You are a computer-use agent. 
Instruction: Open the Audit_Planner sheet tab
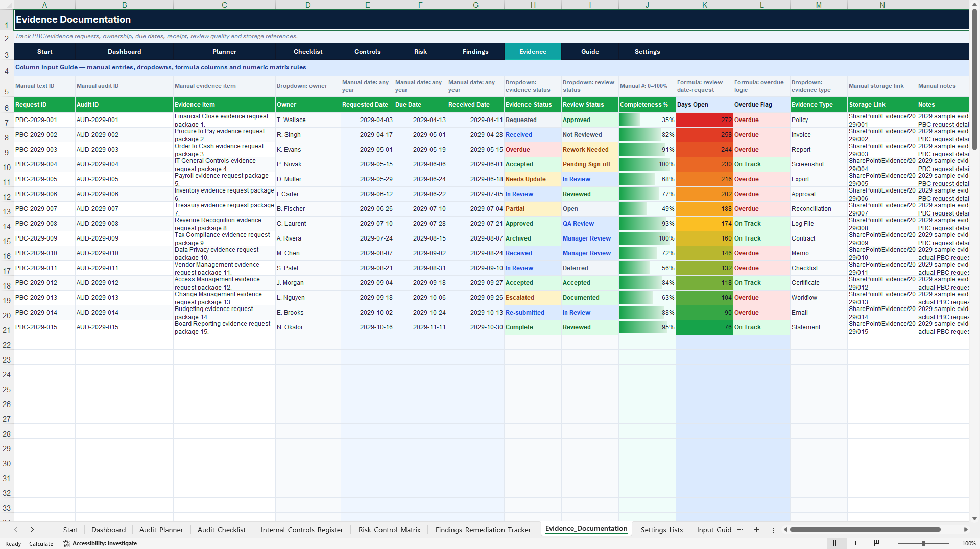(x=161, y=530)
